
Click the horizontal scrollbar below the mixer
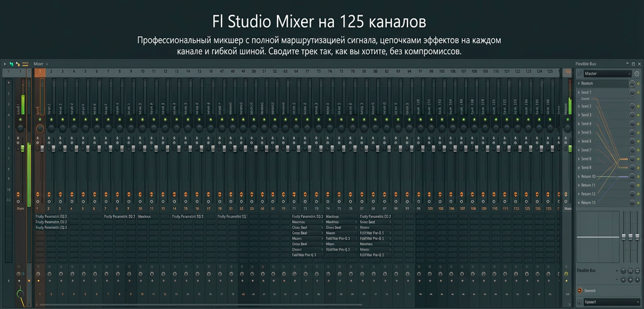pos(200,305)
